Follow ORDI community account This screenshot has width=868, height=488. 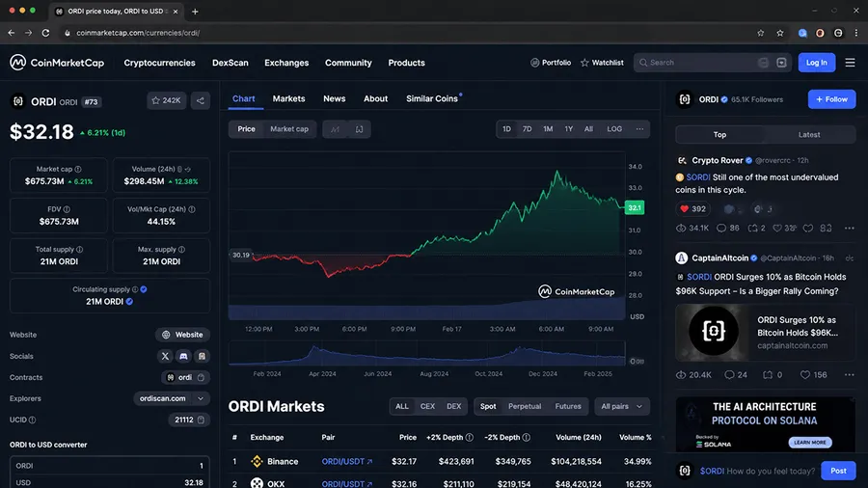tap(831, 99)
